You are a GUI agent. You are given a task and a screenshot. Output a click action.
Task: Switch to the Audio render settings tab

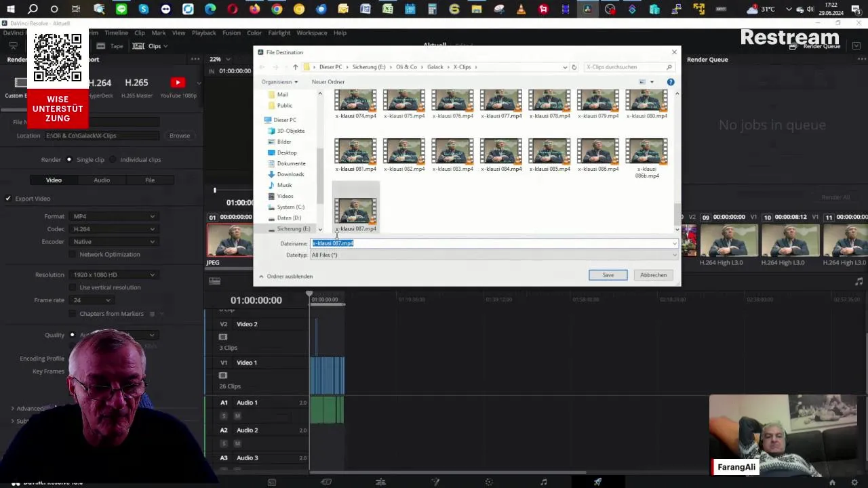click(x=102, y=180)
